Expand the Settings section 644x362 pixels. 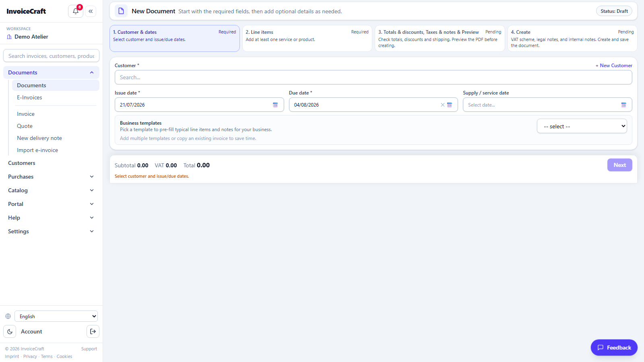click(51, 231)
